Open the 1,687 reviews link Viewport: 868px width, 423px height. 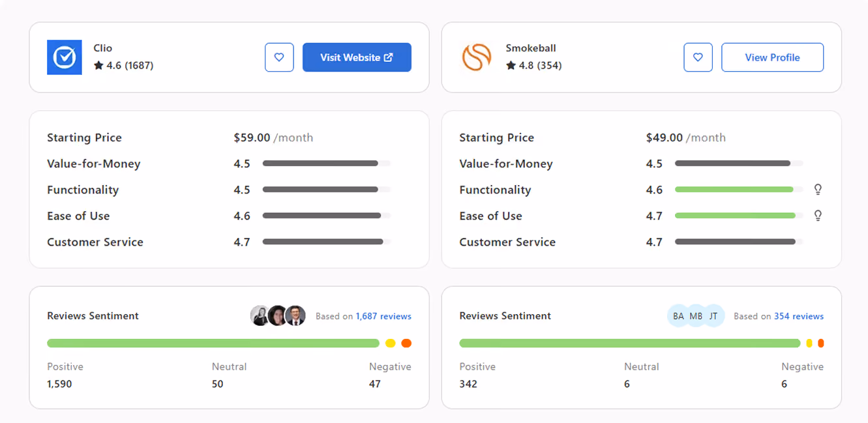coord(383,316)
